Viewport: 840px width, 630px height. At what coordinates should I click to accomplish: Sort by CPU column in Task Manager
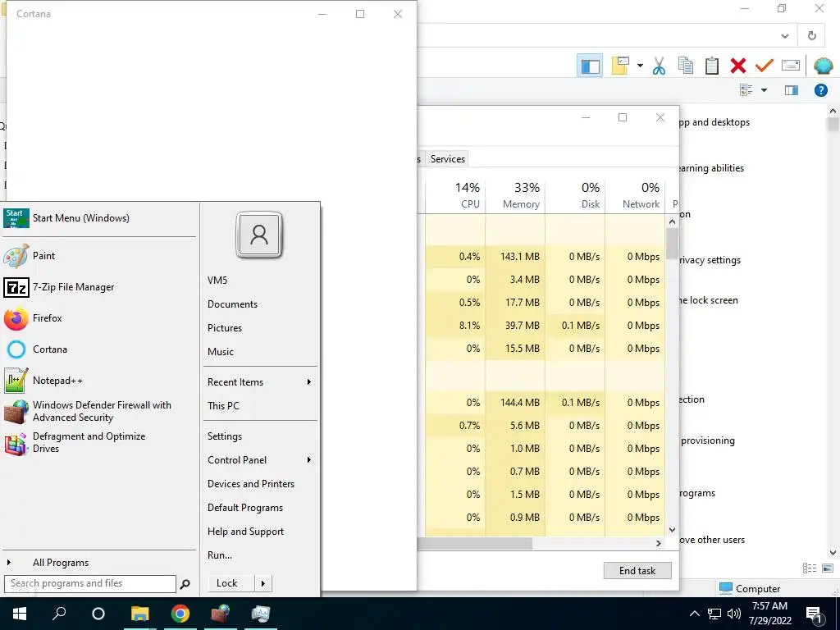[x=456, y=195]
